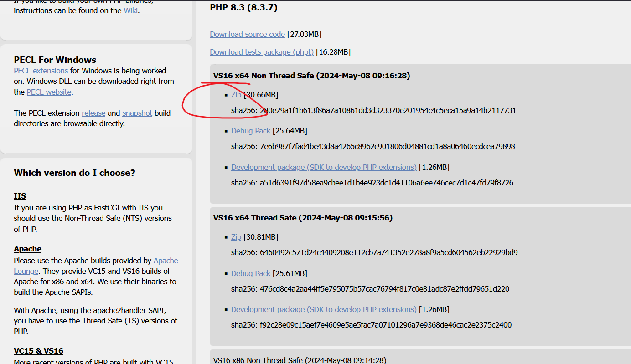Screen dimensions: 631x364
Task: Click the Apache subheading
Action: click(x=28, y=249)
